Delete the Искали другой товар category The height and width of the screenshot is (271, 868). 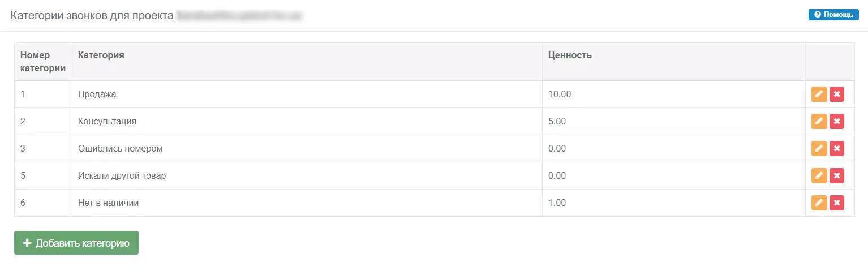coord(837,176)
